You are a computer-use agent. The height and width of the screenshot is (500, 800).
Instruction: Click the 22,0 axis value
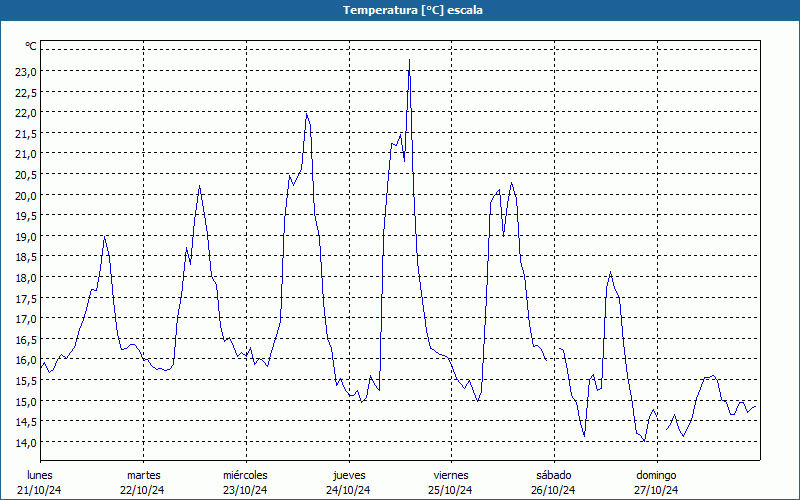[26, 113]
